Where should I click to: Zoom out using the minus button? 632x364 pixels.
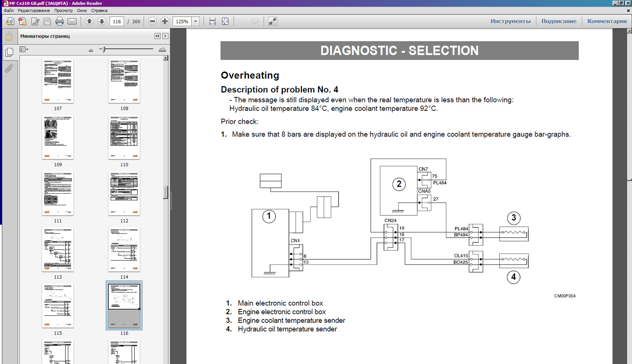(x=152, y=21)
